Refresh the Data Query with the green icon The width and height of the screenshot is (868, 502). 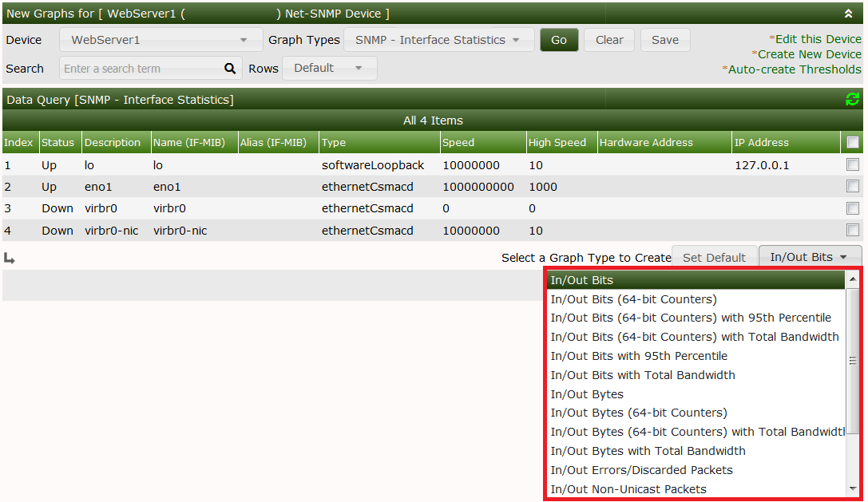coord(852,99)
